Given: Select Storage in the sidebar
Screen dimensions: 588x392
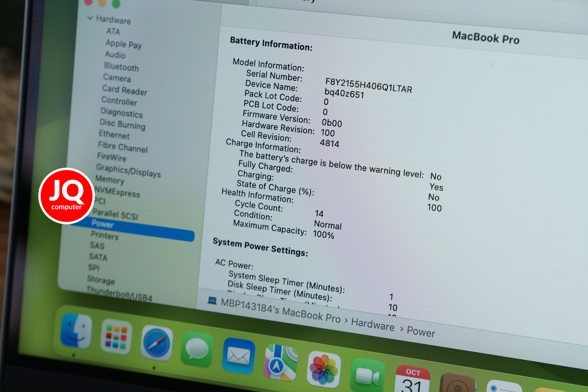Looking at the screenshot, I should (101, 280).
